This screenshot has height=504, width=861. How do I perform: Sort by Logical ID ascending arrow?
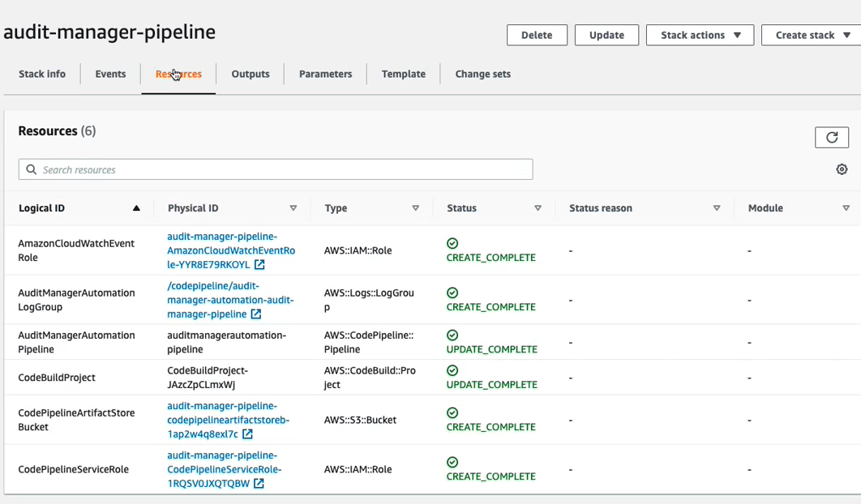(136, 208)
